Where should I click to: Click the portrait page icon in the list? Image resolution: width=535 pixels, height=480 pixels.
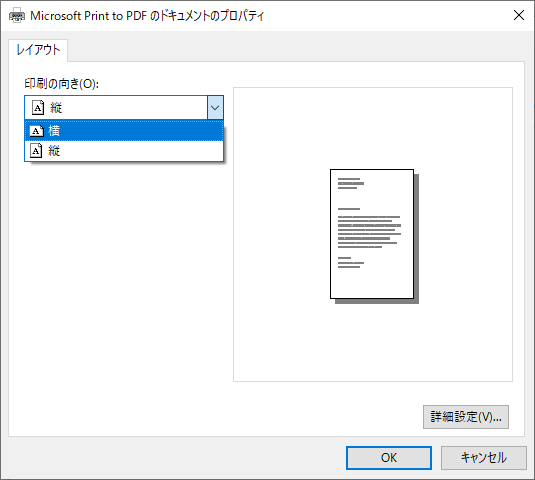point(36,150)
